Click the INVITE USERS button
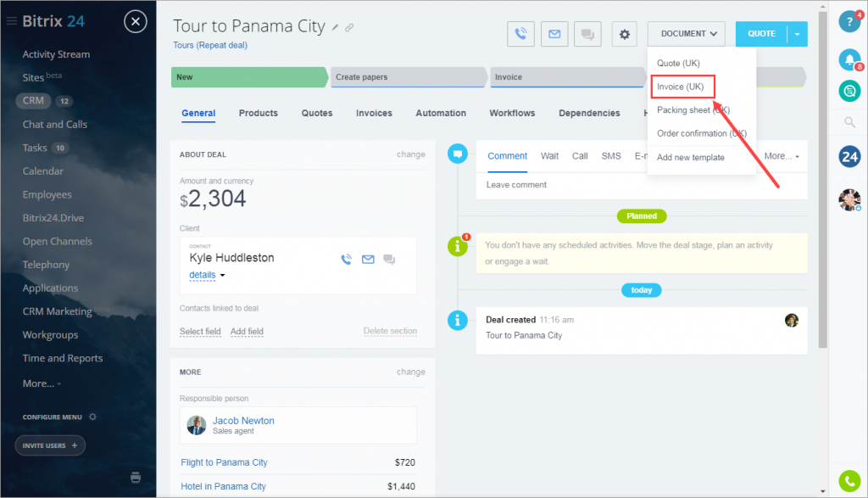 coord(50,445)
